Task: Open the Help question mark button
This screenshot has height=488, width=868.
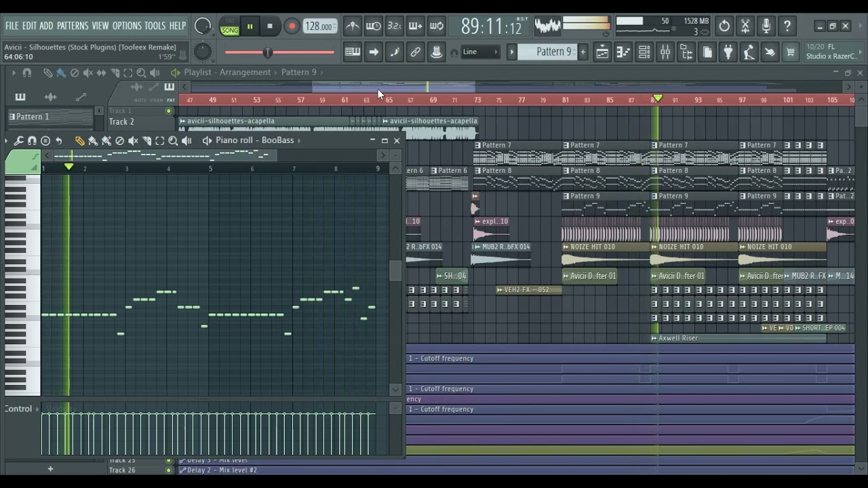Action: 787,26
